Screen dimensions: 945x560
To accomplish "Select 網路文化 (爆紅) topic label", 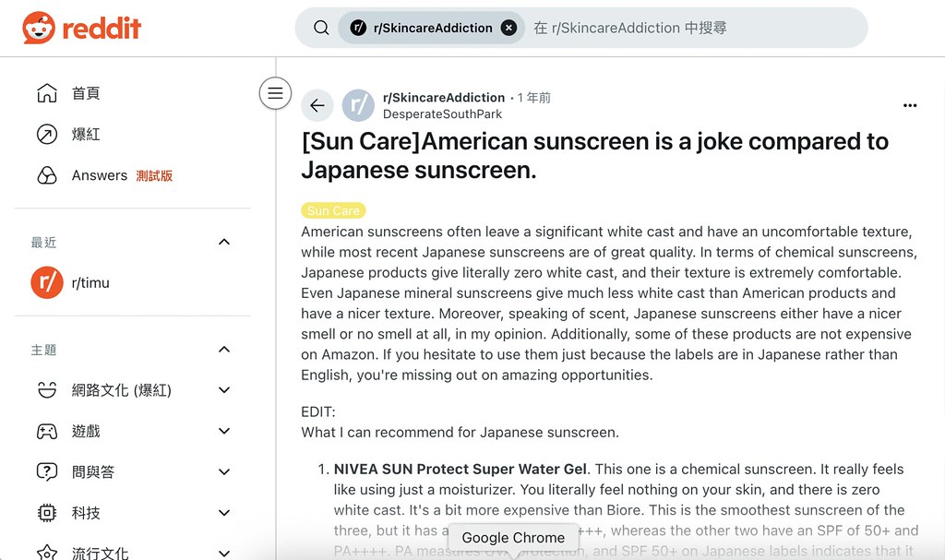I will (121, 390).
